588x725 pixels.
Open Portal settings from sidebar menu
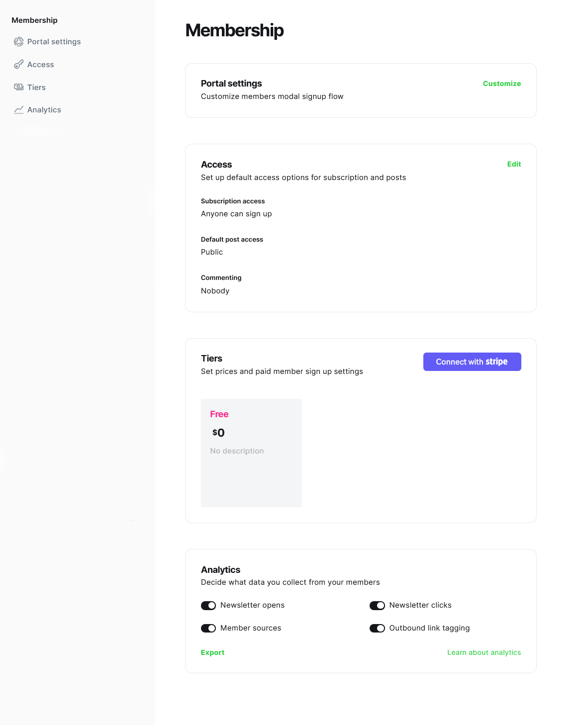54,42
